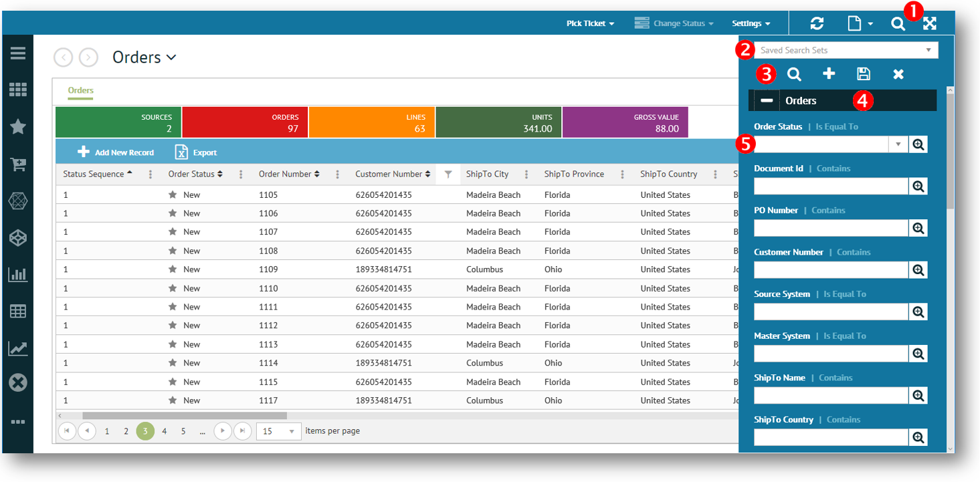980x482 pixels.
Task: Export the orders grid to Excel
Action: (195, 152)
